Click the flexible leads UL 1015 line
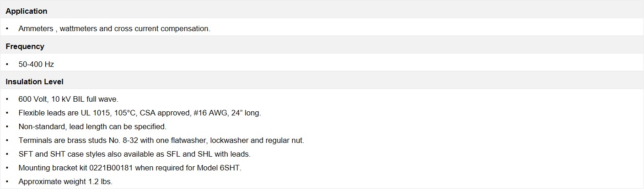 140,113
